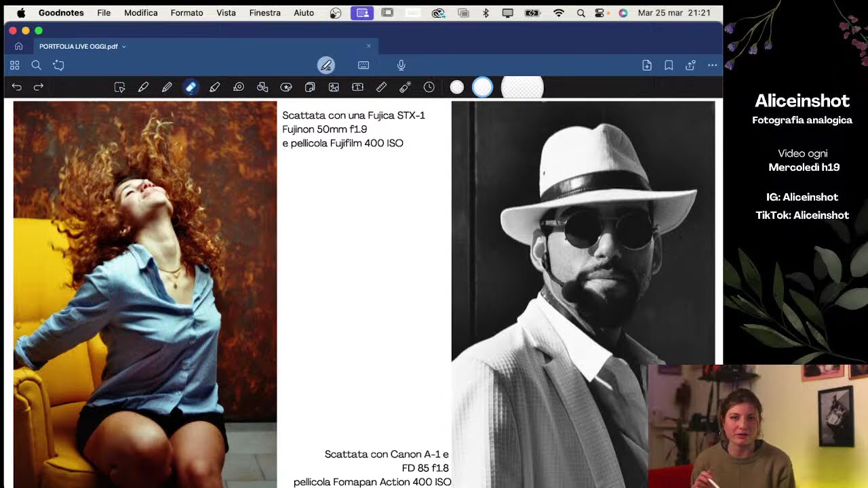Open Control Center

coord(599,13)
